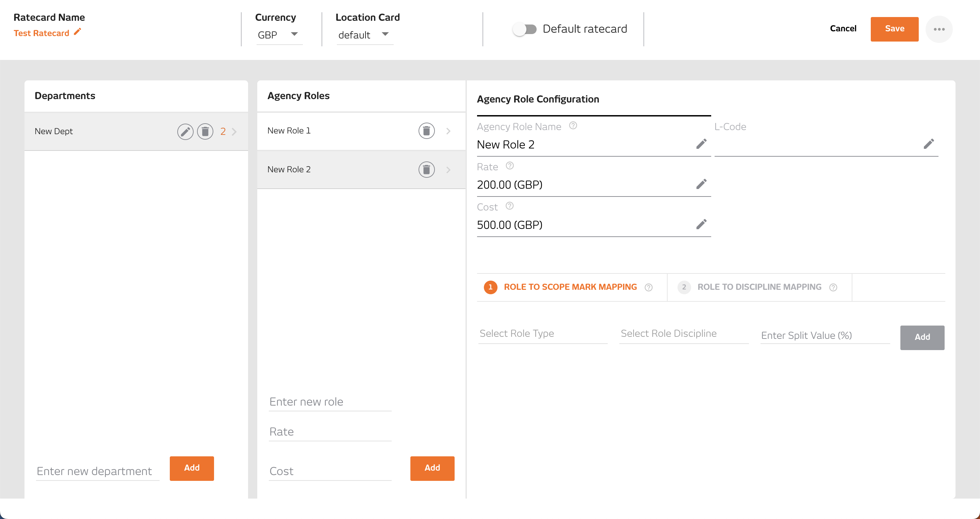The height and width of the screenshot is (519, 980).
Task: Open the GBP currency dropdown
Action: [x=279, y=35]
